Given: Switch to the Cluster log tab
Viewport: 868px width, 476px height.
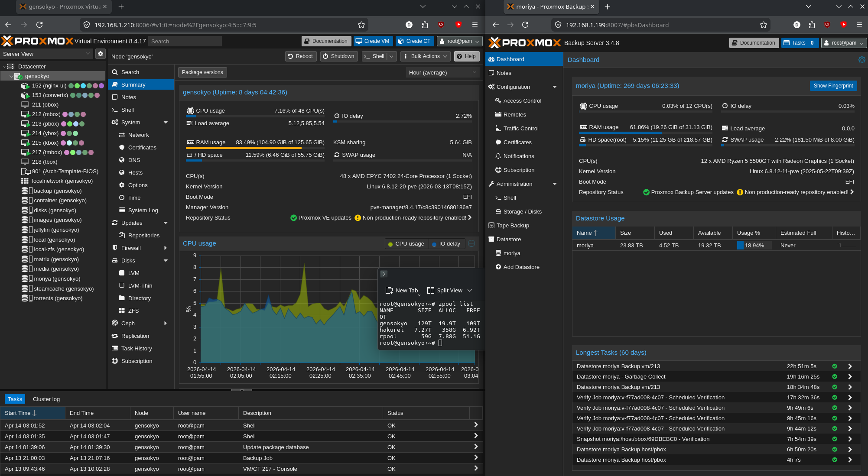Looking at the screenshot, I should pyautogui.click(x=46, y=399).
